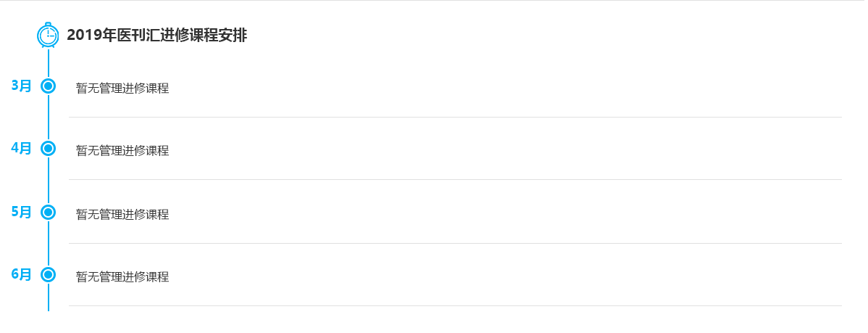Click timeline line between clock icon and 3月 marker

[49, 63]
